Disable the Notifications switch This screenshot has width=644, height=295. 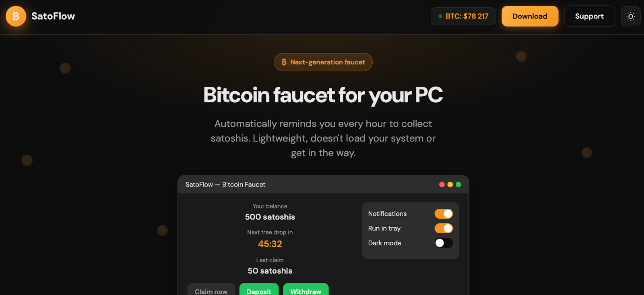[x=444, y=214]
